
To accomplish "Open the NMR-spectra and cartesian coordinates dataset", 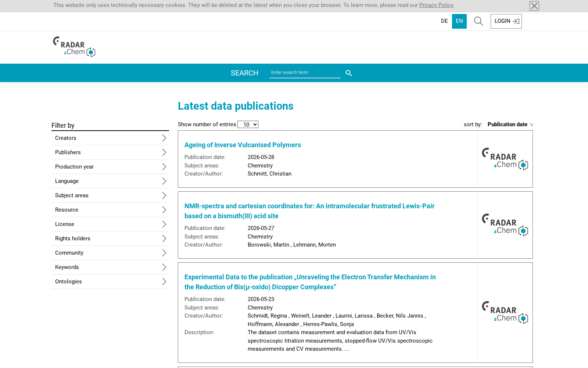I will pyautogui.click(x=309, y=211).
